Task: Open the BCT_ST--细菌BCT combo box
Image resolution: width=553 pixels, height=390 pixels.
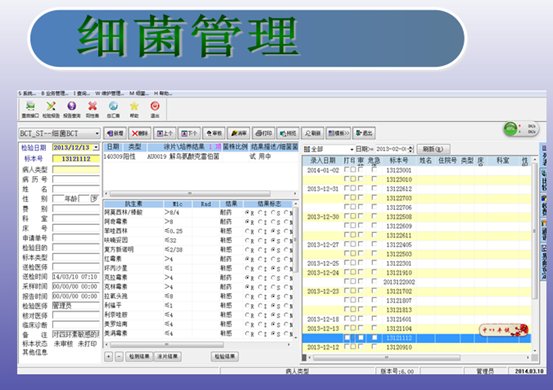Action: (x=59, y=133)
